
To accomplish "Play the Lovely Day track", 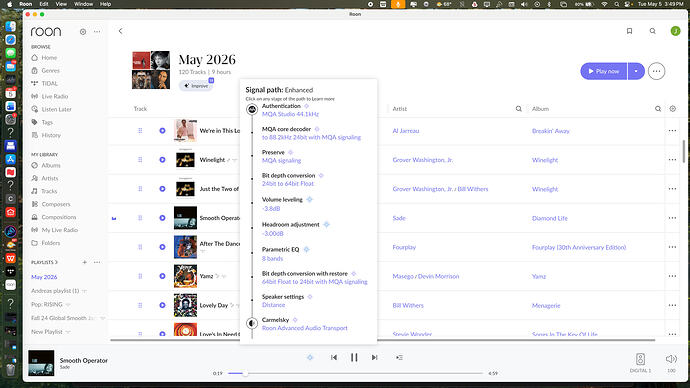I will (162, 305).
